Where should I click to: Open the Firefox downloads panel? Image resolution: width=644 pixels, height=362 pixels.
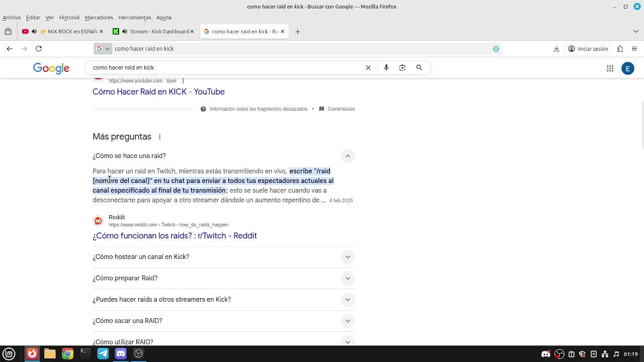coord(556,49)
